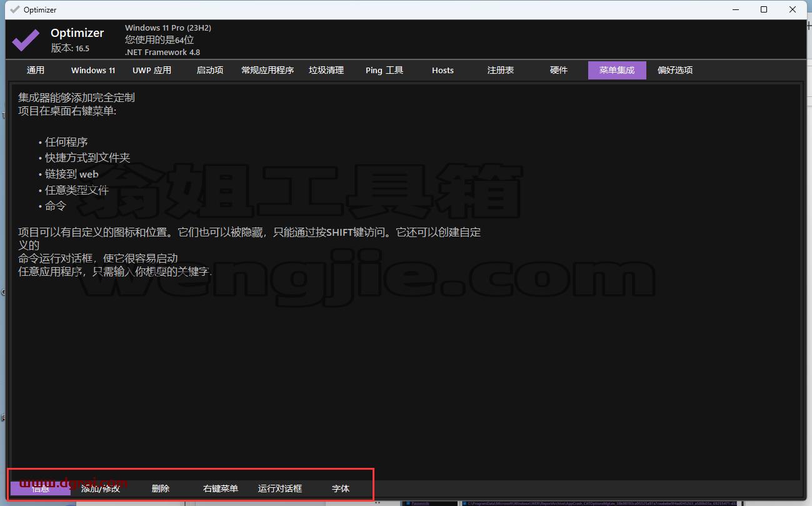Click the 快捷方式到文件夹 bullet item
This screenshot has height=506, width=812.
[x=88, y=158]
